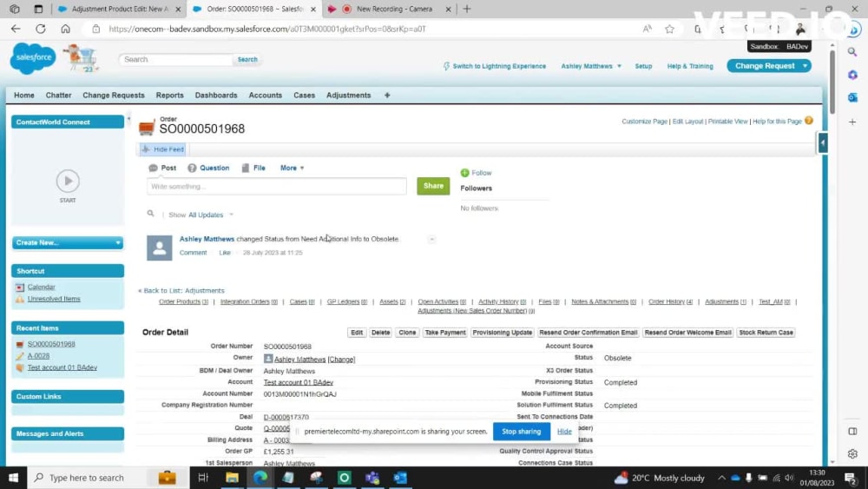
Task: Open File Explorer from taskbar
Action: tap(232, 478)
